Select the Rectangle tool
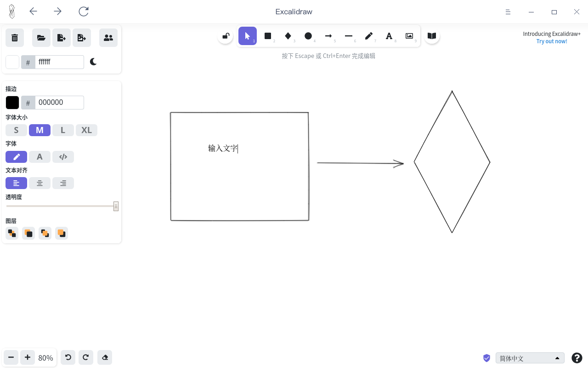588x368 pixels. pyautogui.click(x=268, y=36)
